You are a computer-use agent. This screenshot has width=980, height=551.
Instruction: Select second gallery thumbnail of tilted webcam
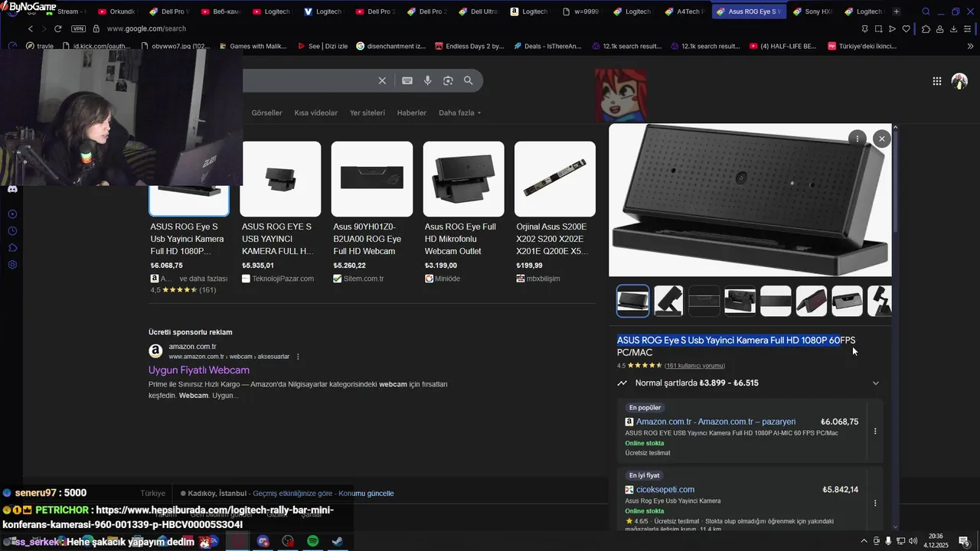point(668,301)
